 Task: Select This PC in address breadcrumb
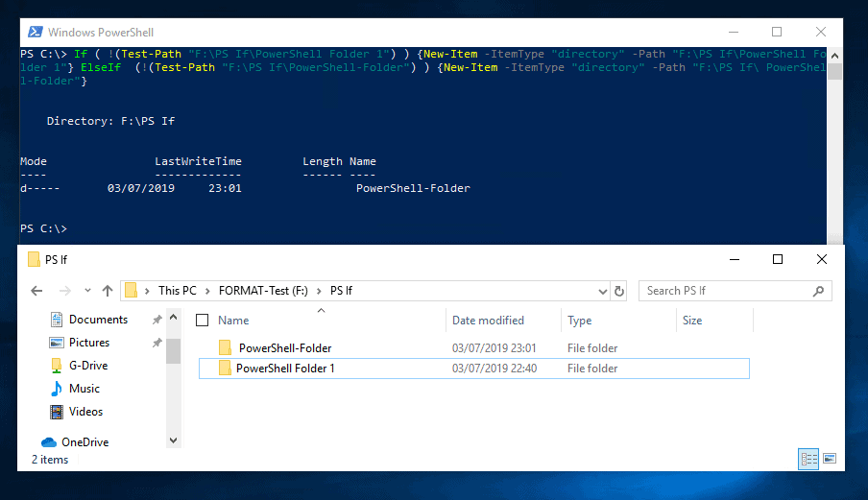click(177, 291)
